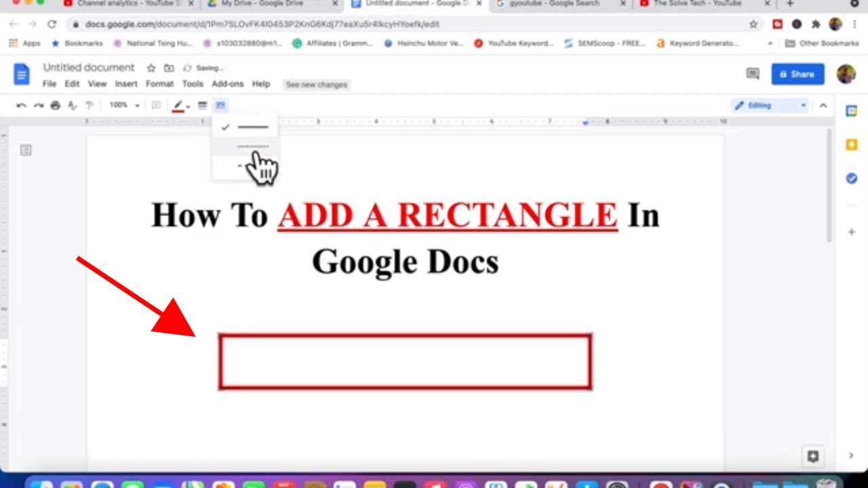
Task: Open Google Keep side panel icon
Action: point(852,144)
